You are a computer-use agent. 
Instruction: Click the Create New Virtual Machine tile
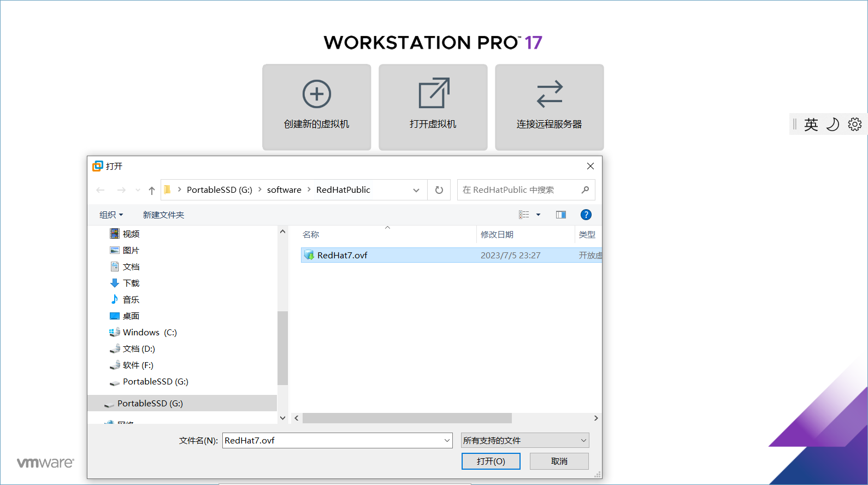[317, 107]
